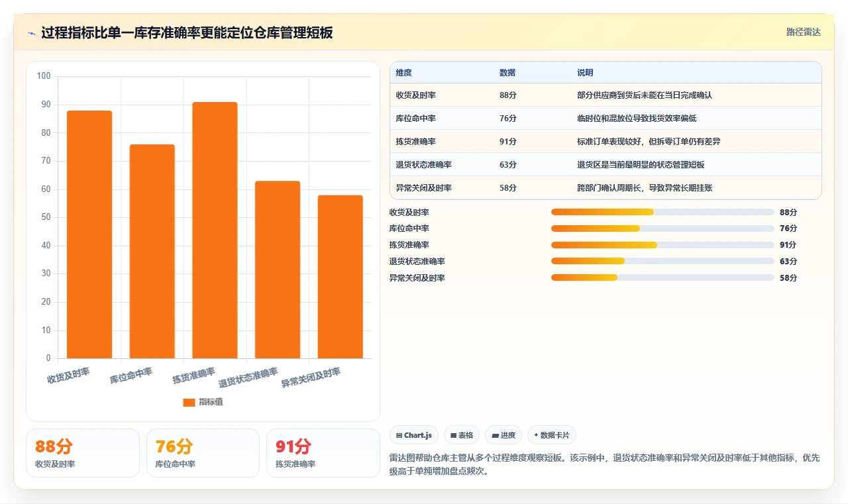Viewport: 848px width, 504px height.
Task: Click the 库位命中率 progress bar
Action: 662,228
